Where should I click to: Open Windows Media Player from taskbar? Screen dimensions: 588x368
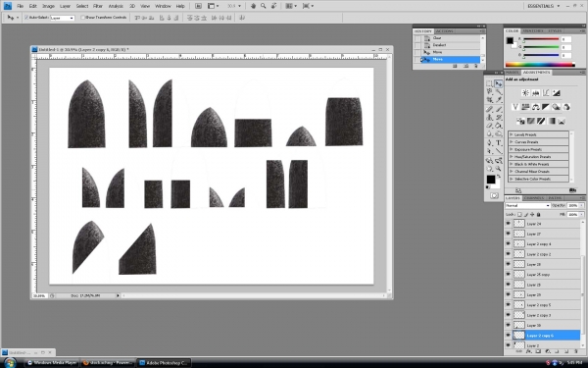point(52,363)
